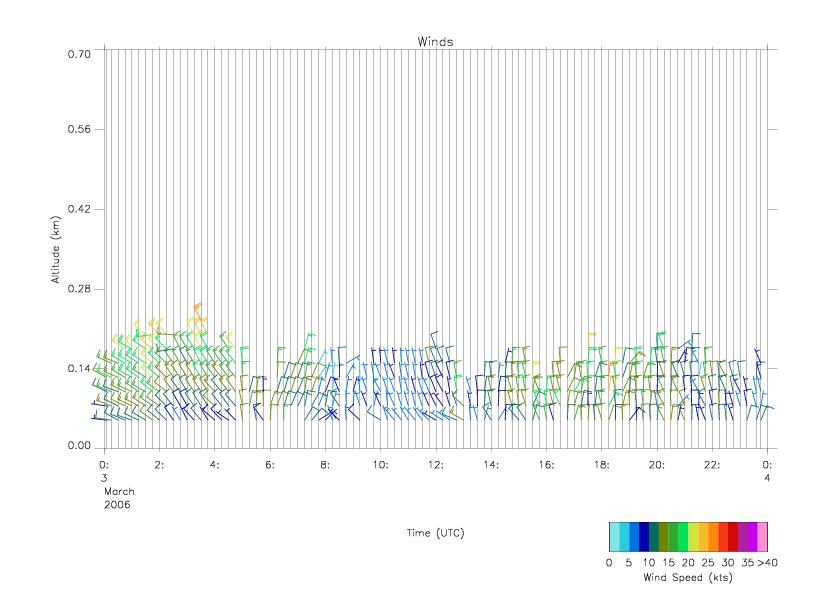The height and width of the screenshot is (611, 827).
Task: Click the 'March' date label
Action: click(x=119, y=491)
